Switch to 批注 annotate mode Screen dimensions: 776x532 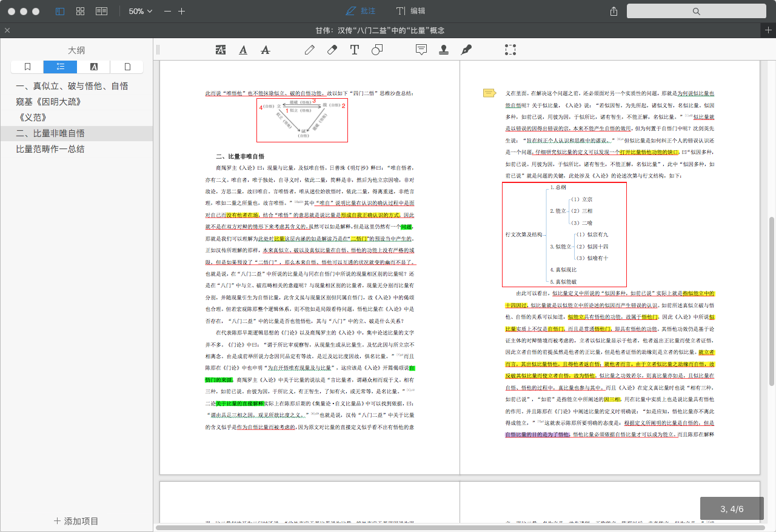(x=361, y=11)
